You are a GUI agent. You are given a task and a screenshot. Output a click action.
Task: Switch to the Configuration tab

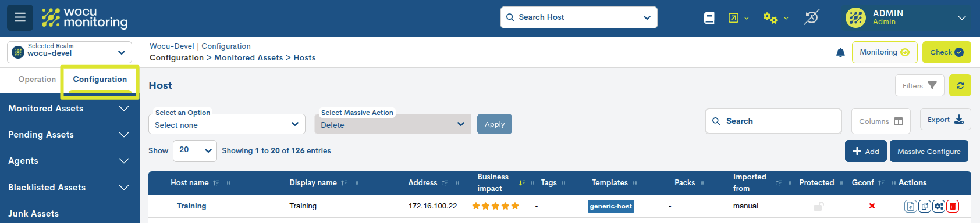point(100,80)
